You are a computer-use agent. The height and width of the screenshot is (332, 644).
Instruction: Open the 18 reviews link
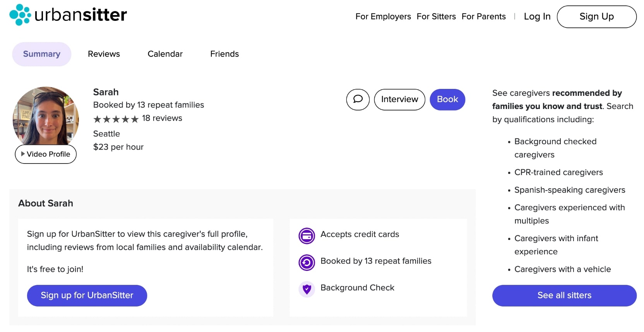tap(162, 118)
